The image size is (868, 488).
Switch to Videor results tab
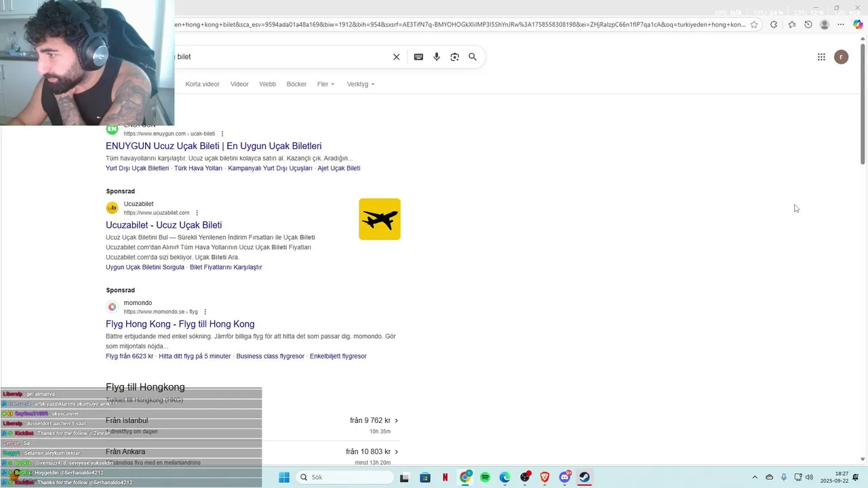point(239,84)
